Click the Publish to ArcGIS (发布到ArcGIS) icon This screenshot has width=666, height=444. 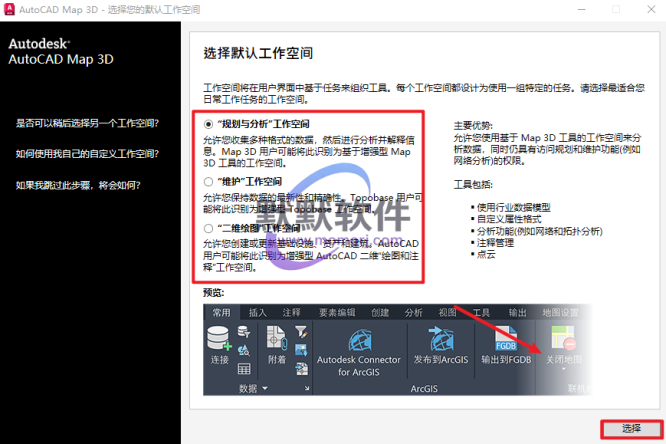(441, 338)
